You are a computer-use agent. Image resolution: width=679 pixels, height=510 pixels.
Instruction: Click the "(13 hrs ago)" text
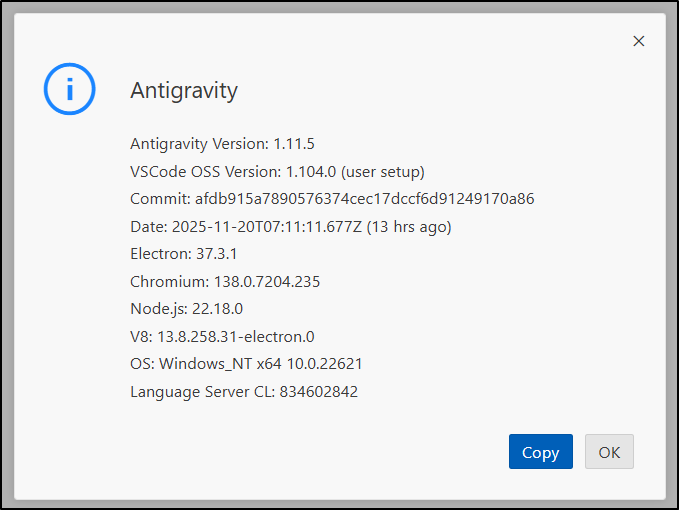409,227
